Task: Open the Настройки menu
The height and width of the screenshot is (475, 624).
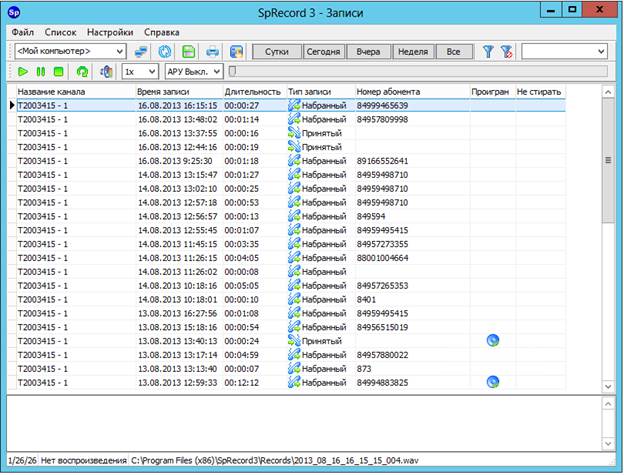Action: [x=109, y=32]
